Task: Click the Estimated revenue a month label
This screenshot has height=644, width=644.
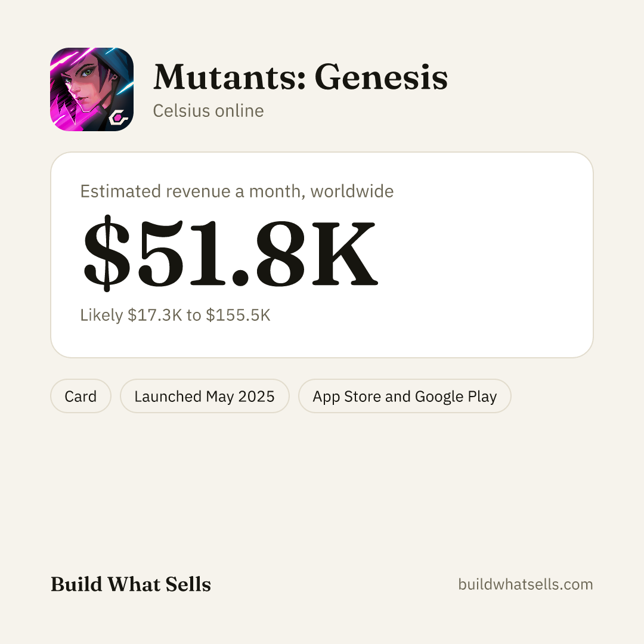Action: click(237, 191)
